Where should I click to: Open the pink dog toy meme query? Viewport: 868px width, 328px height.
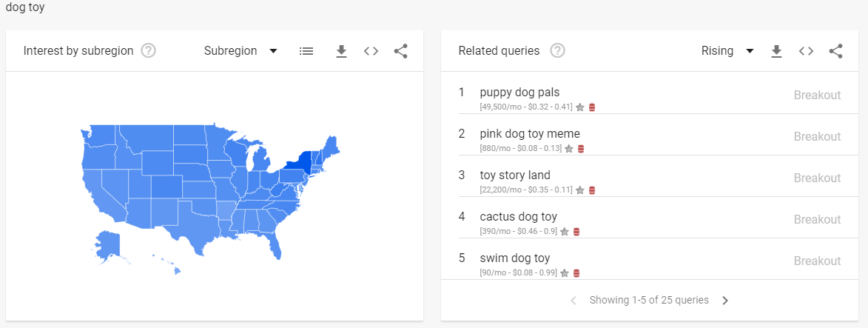click(530, 133)
